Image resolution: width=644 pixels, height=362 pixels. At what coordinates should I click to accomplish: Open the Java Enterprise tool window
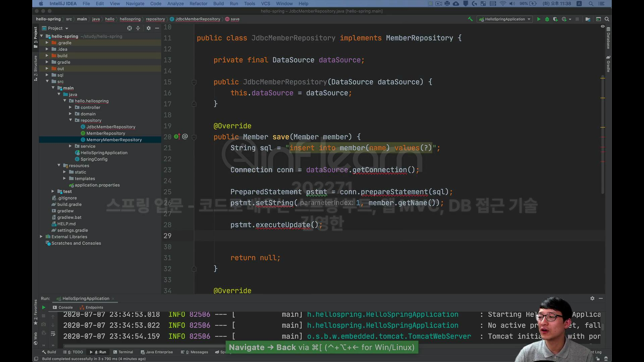[x=157, y=352]
